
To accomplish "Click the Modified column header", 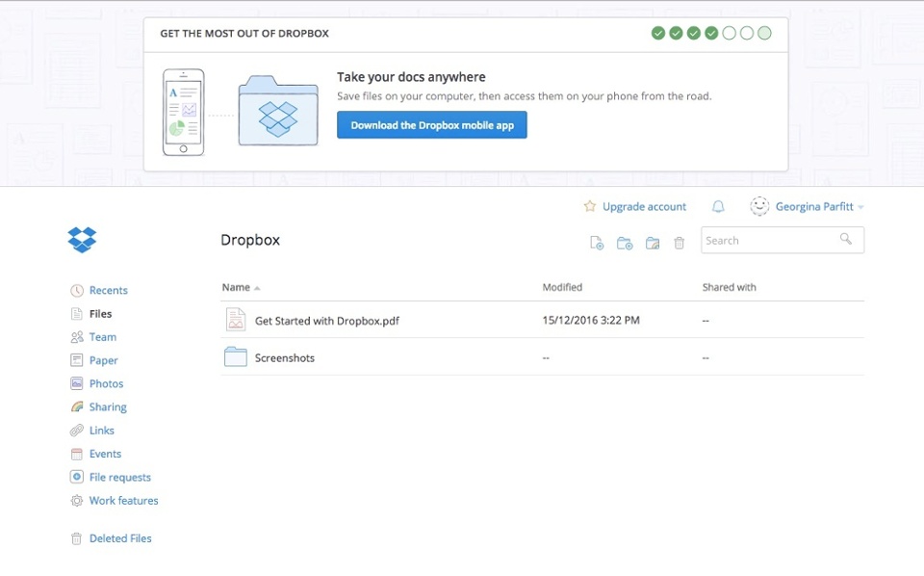I will click(x=562, y=287).
